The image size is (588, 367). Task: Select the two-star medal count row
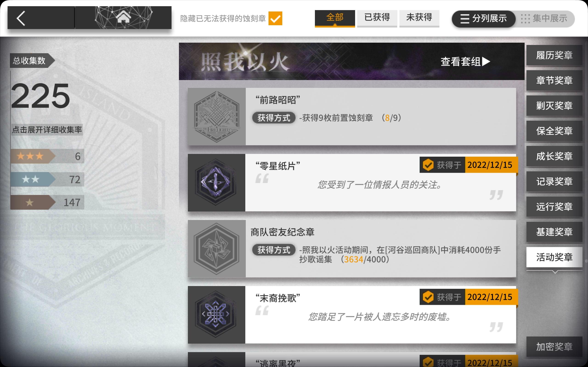(x=47, y=179)
